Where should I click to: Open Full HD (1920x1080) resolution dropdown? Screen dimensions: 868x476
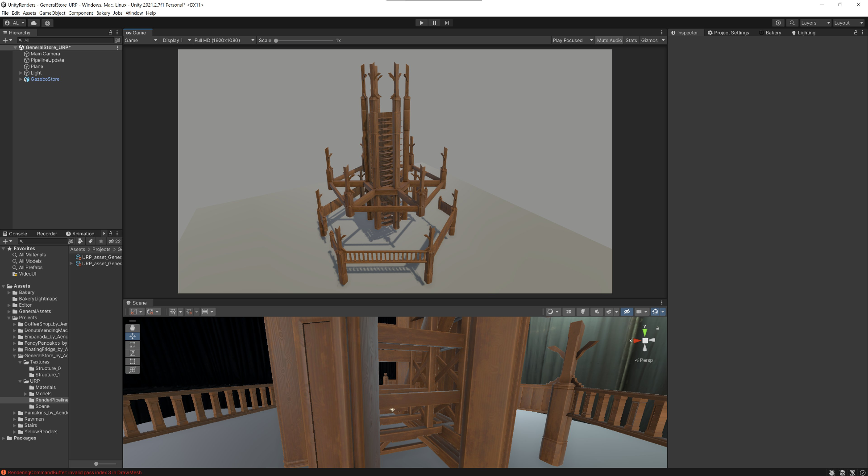224,40
